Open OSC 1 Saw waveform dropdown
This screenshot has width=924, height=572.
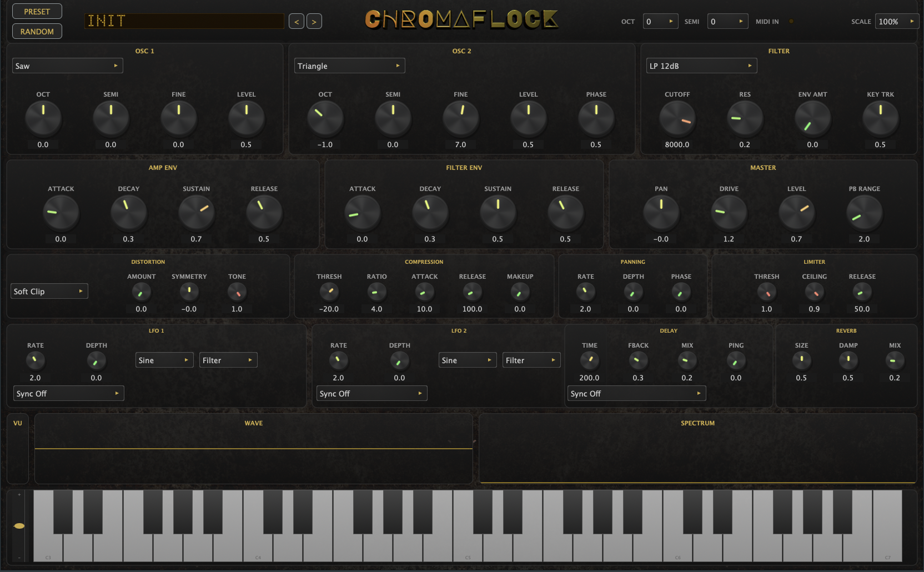coord(67,66)
